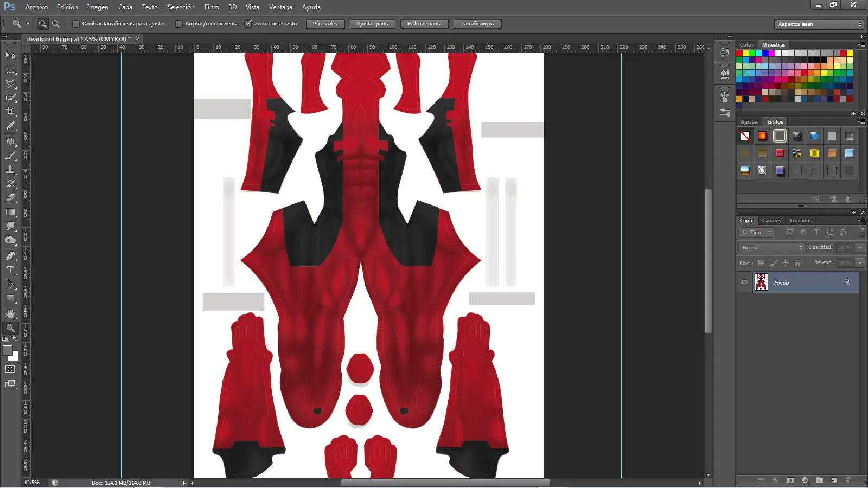Click the 12.5% zoom field in status bar

(x=33, y=483)
